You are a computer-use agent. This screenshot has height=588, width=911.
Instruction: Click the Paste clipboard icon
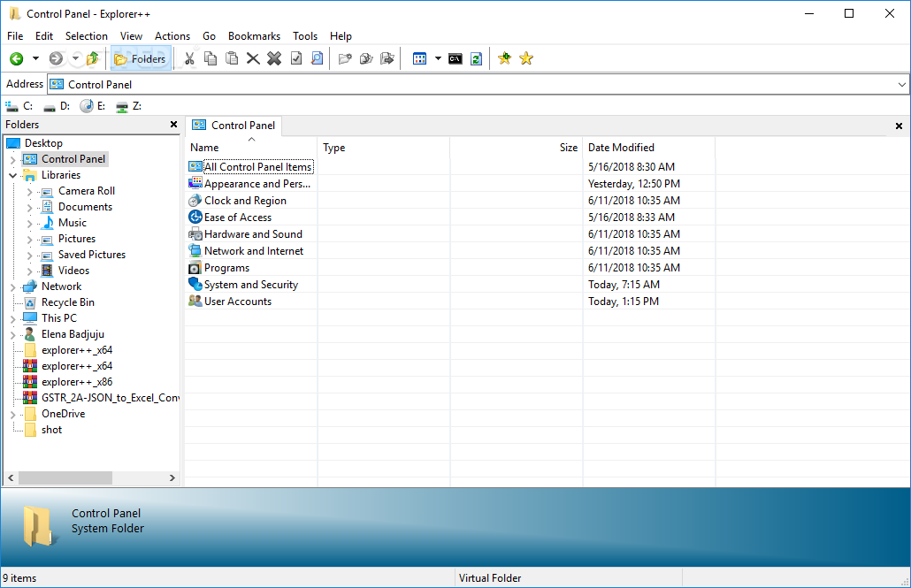232,58
